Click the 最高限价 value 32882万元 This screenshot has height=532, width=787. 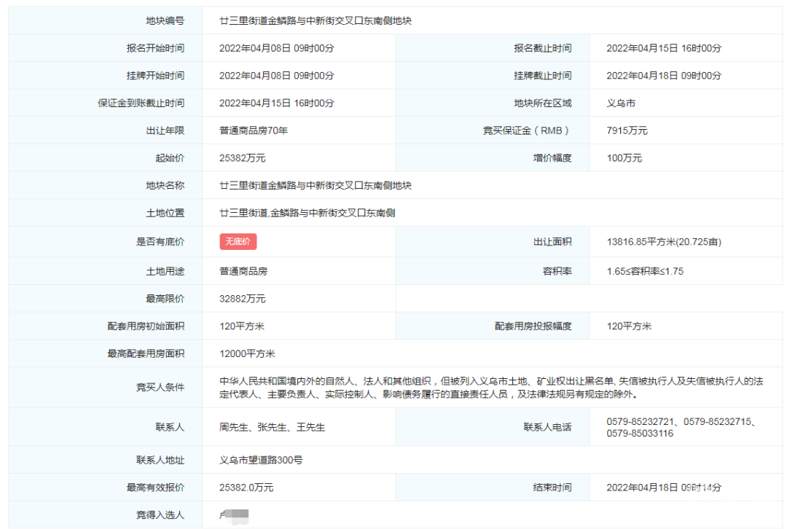[x=243, y=299]
